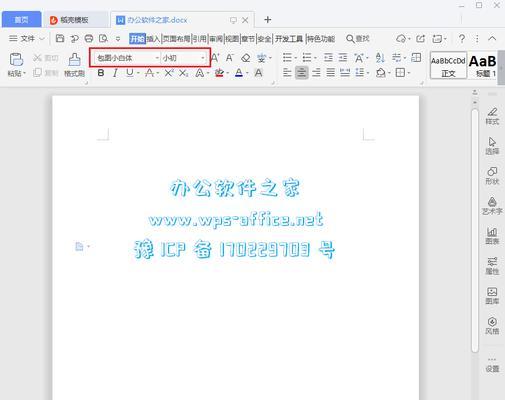Expand quick access toolbar customize arrow
This screenshot has height=400, width=505.
(x=118, y=39)
